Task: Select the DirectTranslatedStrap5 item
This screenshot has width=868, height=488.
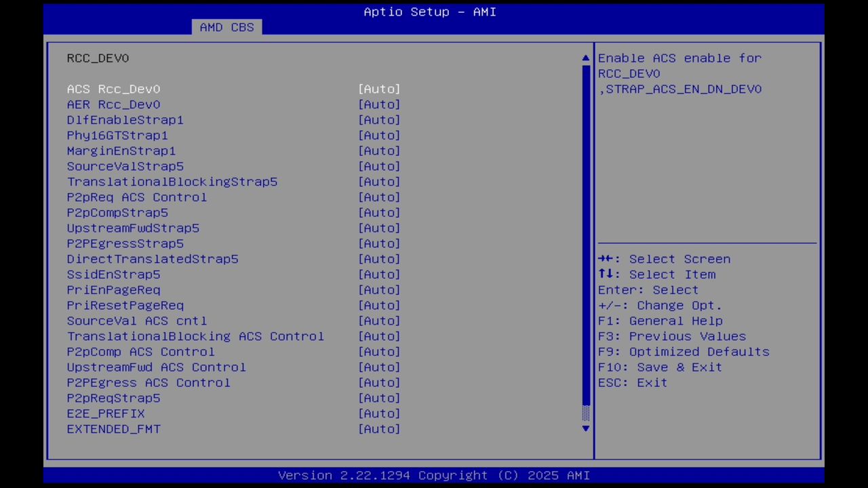Action: [x=153, y=259]
